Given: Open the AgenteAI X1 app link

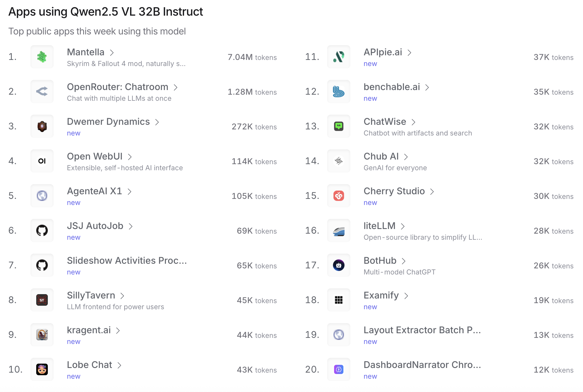Looking at the screenshot, I should [94, 191].
